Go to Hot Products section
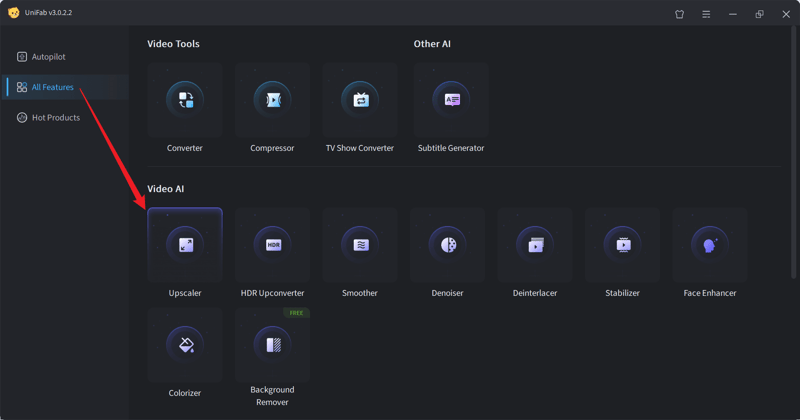This screenshot has height=420, width=800. tap(55, 118)
